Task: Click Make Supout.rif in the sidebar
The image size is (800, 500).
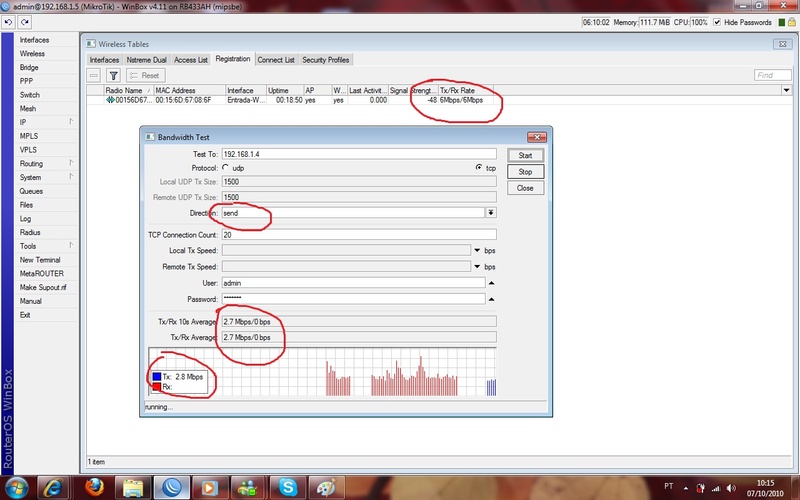Action: pyautogui.click(x=43, y=287)
